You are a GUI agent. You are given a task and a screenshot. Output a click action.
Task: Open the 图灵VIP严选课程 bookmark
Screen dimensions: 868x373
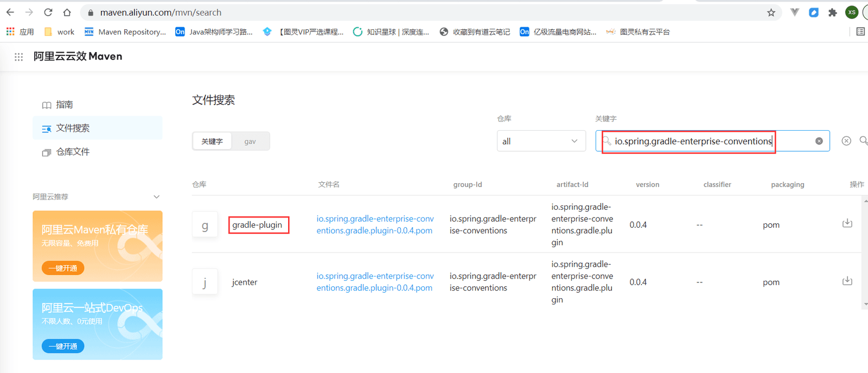(x=303, y=32)
